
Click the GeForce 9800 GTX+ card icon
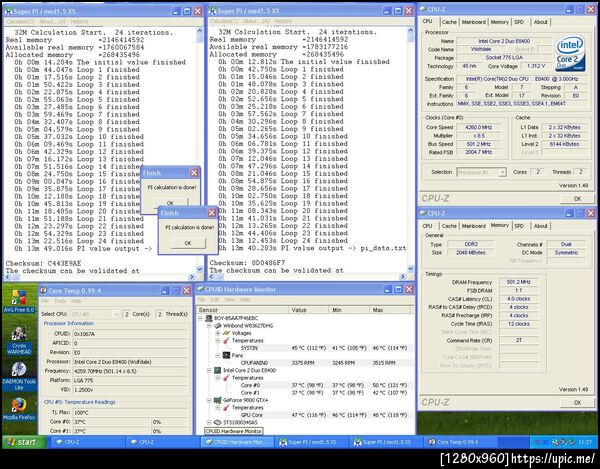pos(217,400)
